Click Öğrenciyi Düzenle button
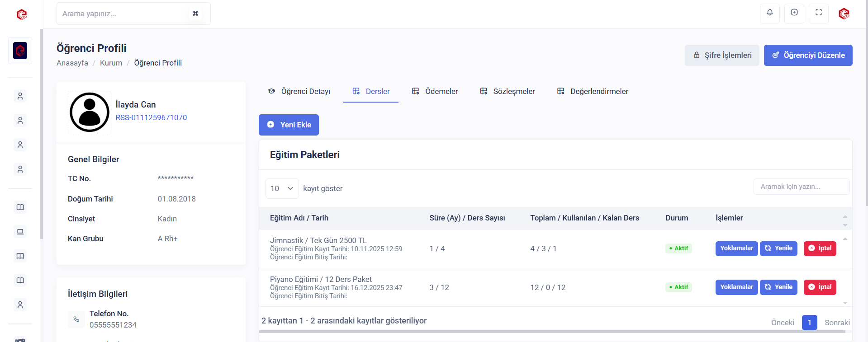 tap(808, 55)
